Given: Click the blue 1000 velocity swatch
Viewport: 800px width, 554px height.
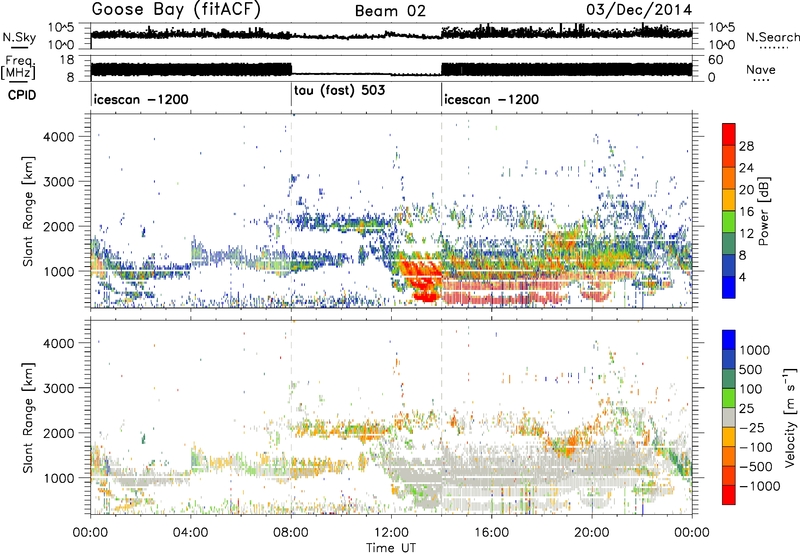Looking at the screenshot, I should [729, 340].
